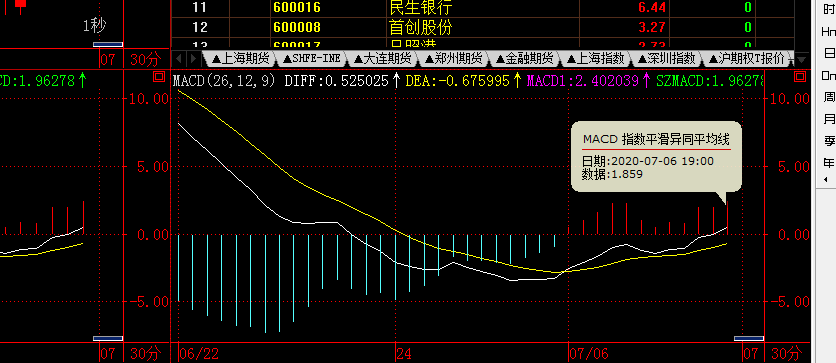The image size is (836, 363).
Task: Click price 3.27 in the quote table
Action: tap(652, 27)
